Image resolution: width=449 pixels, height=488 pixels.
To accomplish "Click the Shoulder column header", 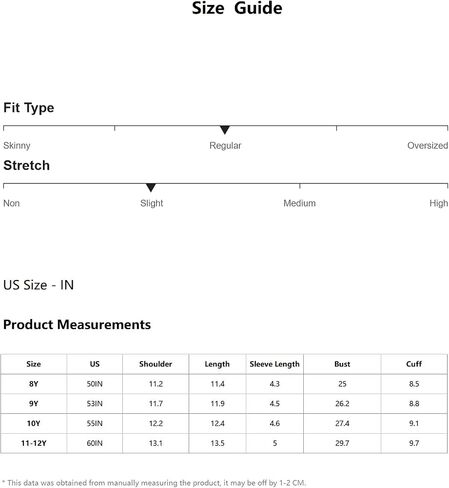I will point(156,364).
